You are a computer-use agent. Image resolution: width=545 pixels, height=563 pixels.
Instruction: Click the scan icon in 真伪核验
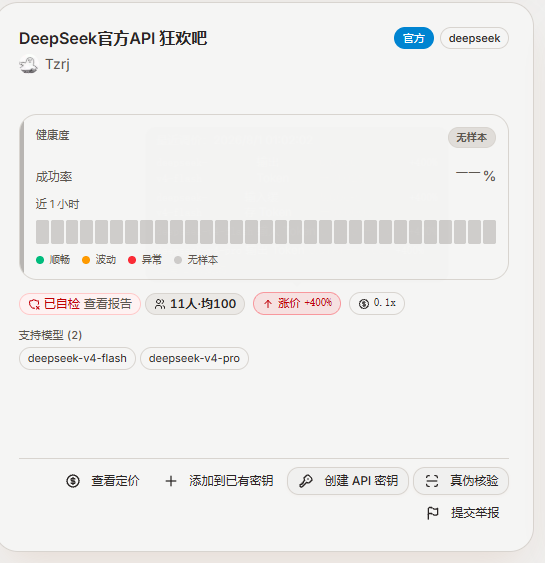[432, 481]
